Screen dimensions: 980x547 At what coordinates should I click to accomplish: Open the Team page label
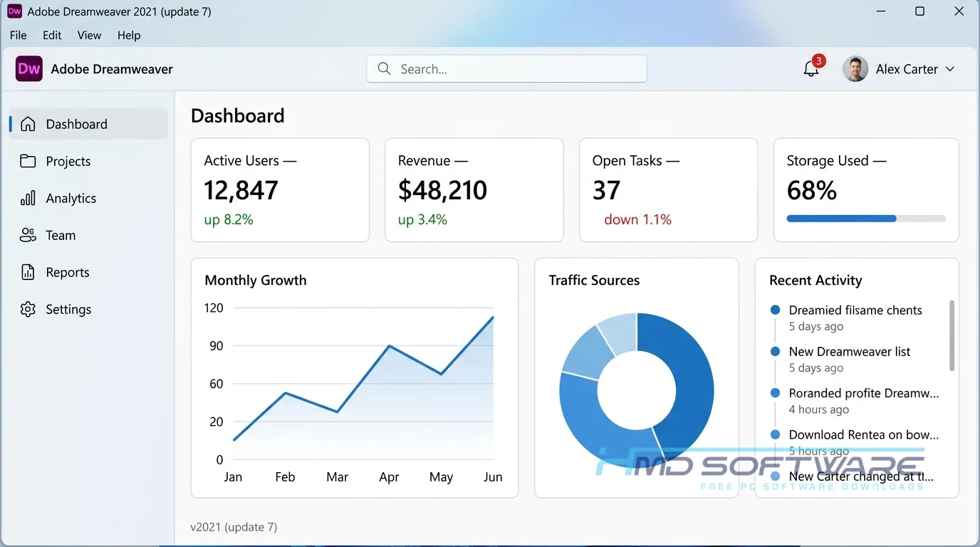[x=61, y=235]
